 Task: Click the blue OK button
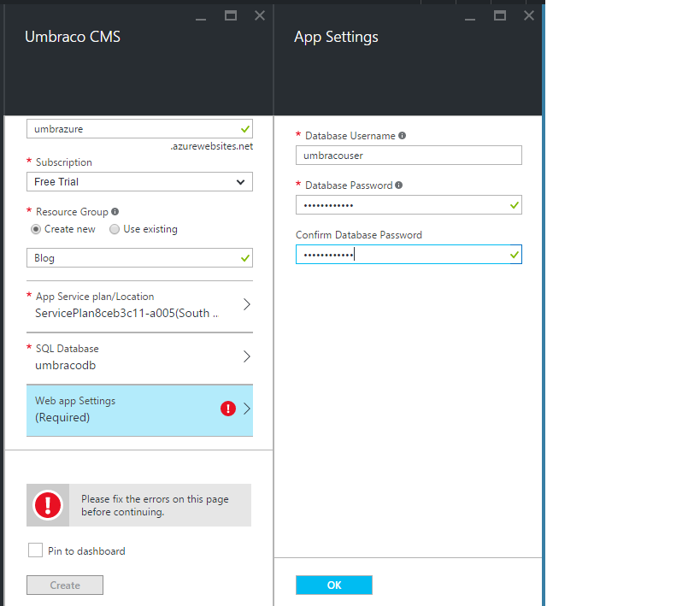coord(334,585)
